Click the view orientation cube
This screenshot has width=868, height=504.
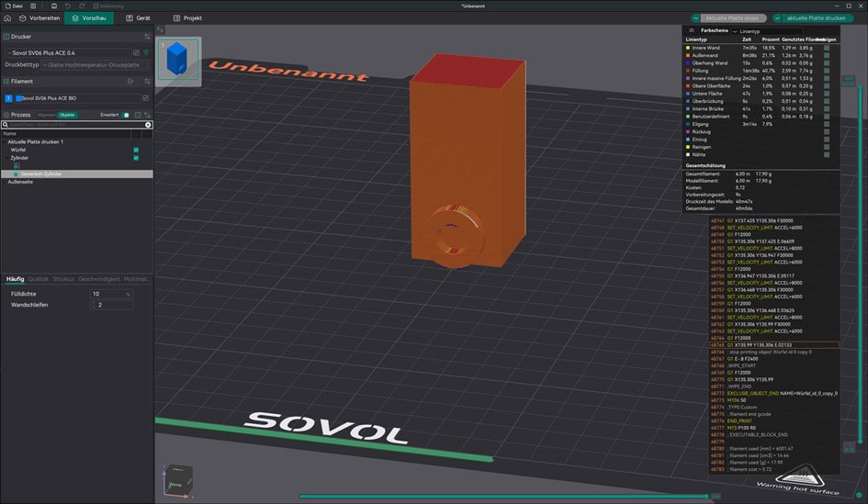178,479
